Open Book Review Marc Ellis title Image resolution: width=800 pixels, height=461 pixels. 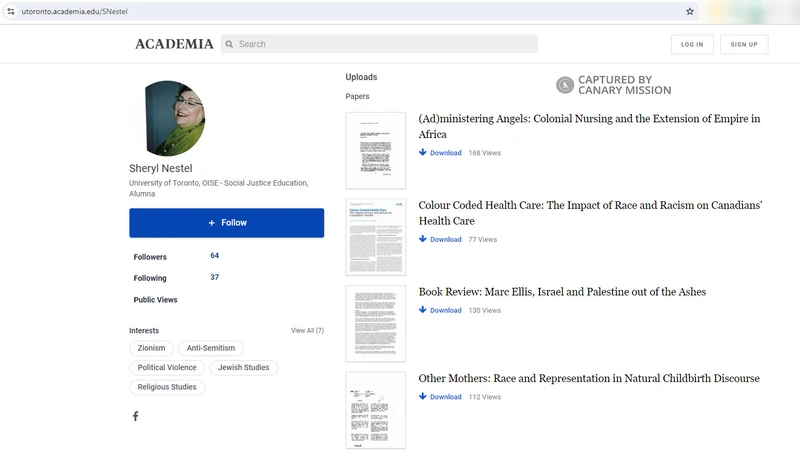point(562,292)
